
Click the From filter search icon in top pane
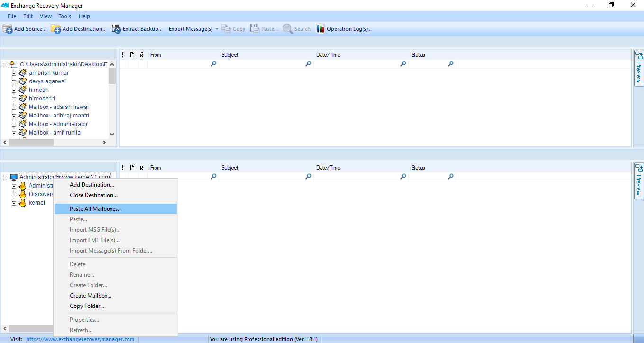[213, 64]
